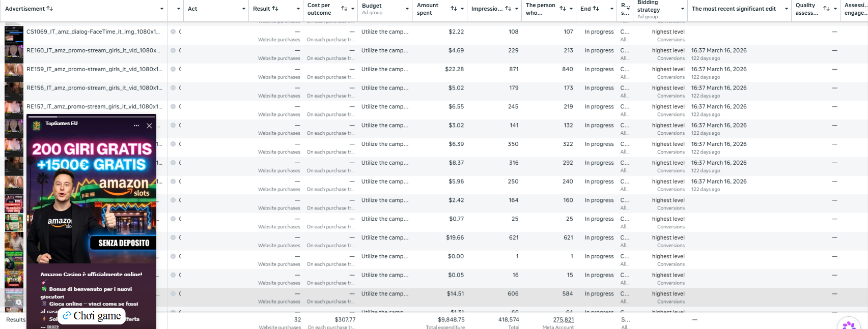
Task: Open Advertisement column dropdown menu
Action: 162,9
